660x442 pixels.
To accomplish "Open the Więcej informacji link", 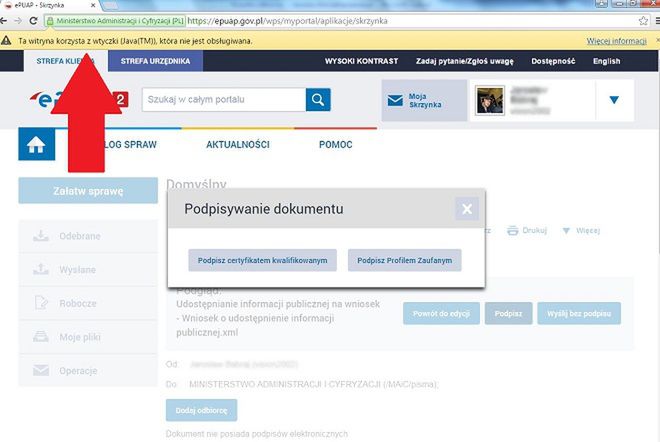I will click(x=617, y=41).
